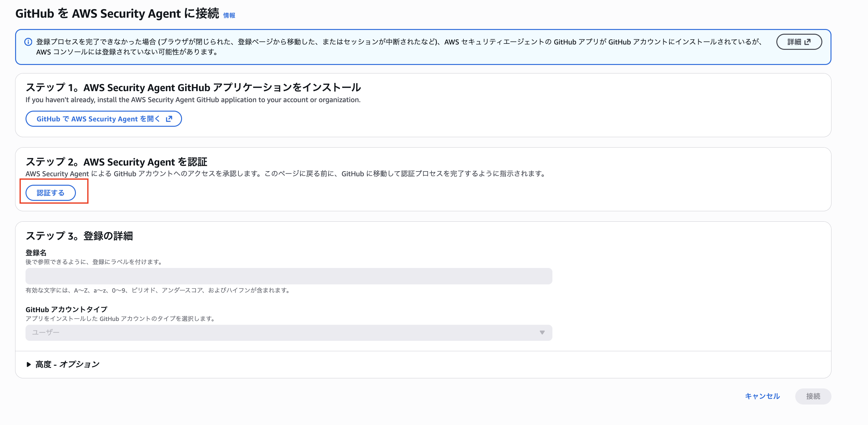Click the キャンセル link at page bottom

click(762, 397)
